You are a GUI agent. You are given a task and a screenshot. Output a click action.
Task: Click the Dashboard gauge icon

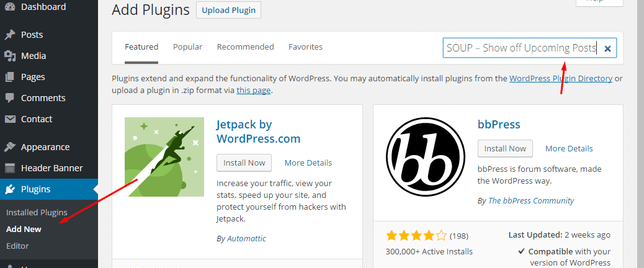tap(10, 7)
